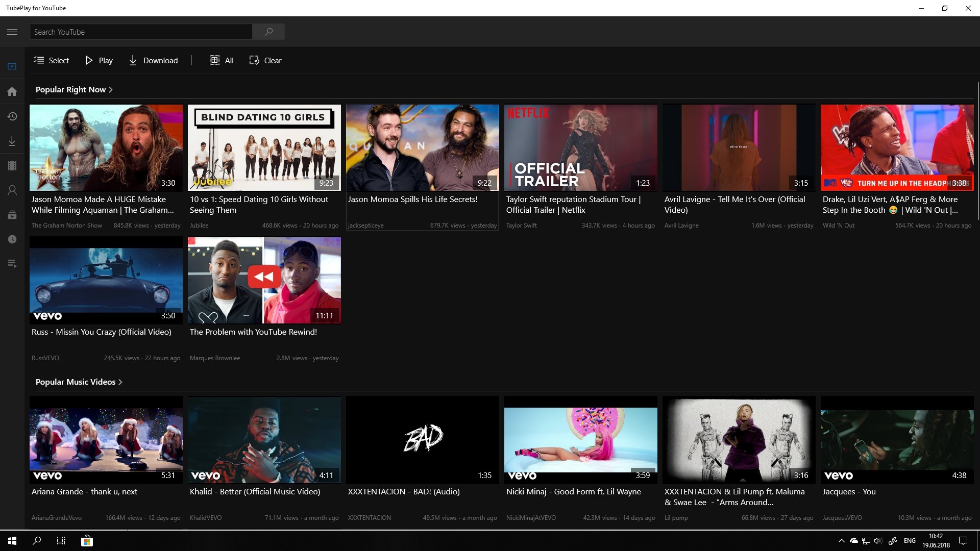Open Microsoft Store from the taskbar
Viewport: 980px width, 551px height.
tap(87, 541)
